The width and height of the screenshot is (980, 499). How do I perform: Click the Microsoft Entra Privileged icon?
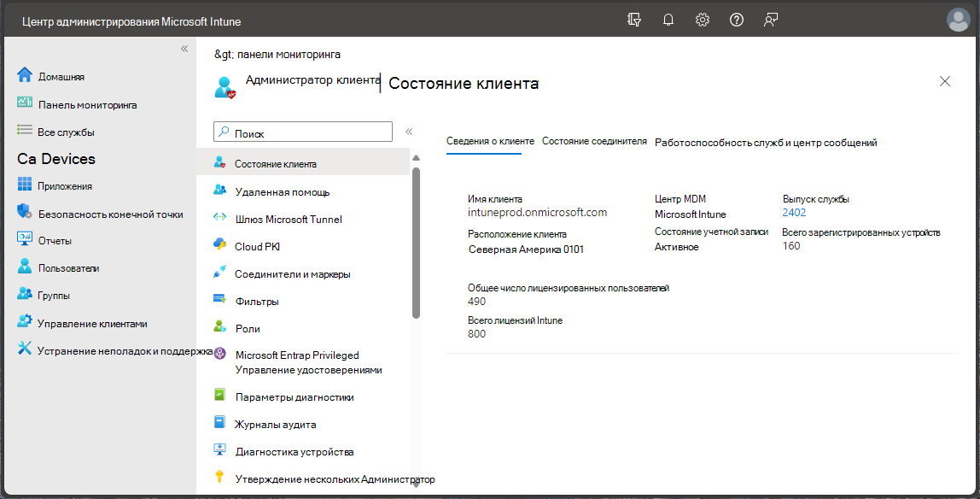(x=219, y=355)
